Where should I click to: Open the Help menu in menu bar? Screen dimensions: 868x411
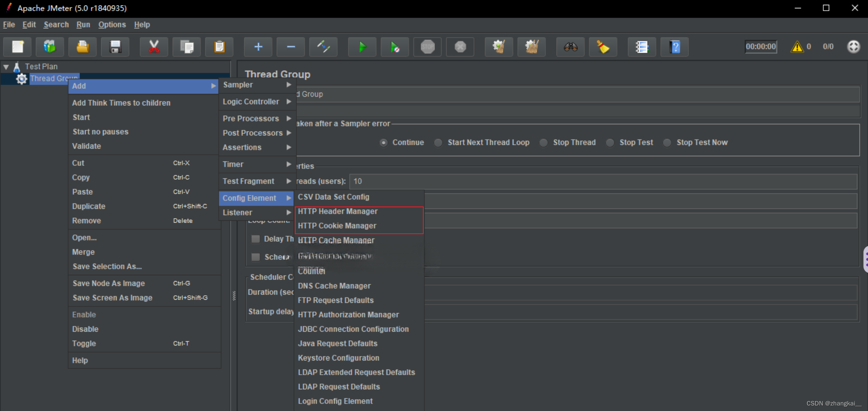[142, 24]
